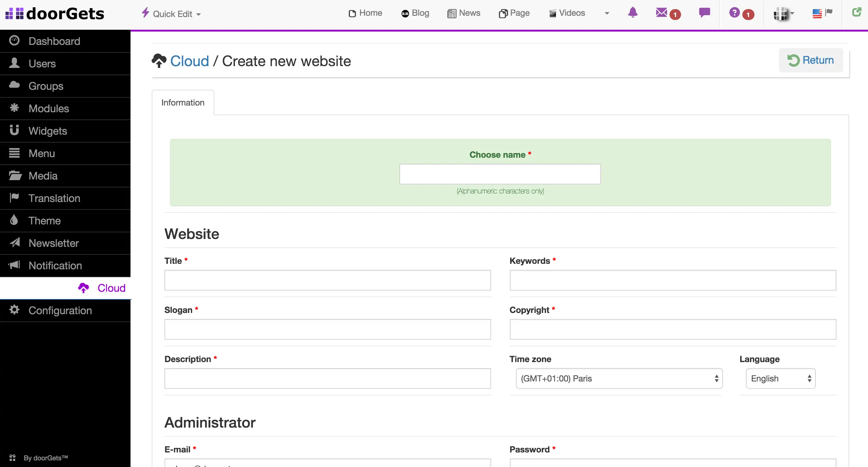Screen dimensions: 868x467
Task: Click the notification bell icon
Action: 632,13
